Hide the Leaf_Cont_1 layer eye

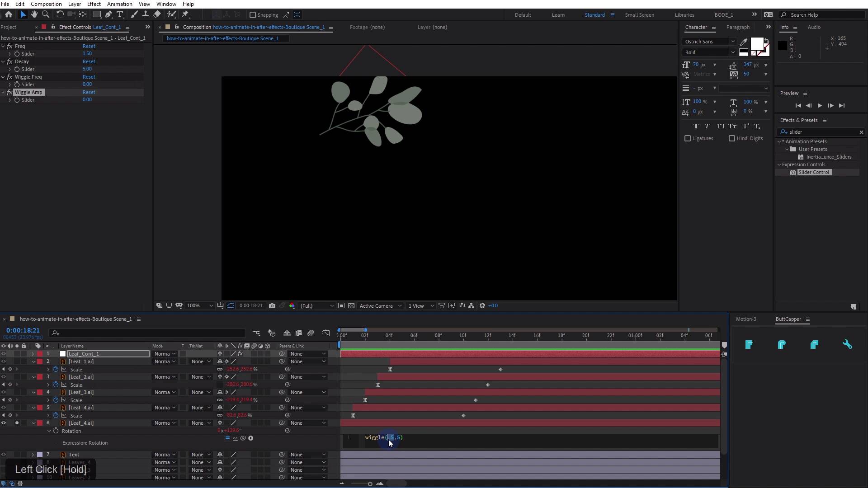pos(4,354)
